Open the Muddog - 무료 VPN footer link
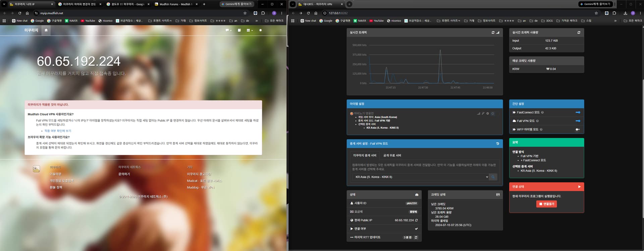The width and height of the screenshot is (644, 251). pyautogui.click(x=201, y=187)
